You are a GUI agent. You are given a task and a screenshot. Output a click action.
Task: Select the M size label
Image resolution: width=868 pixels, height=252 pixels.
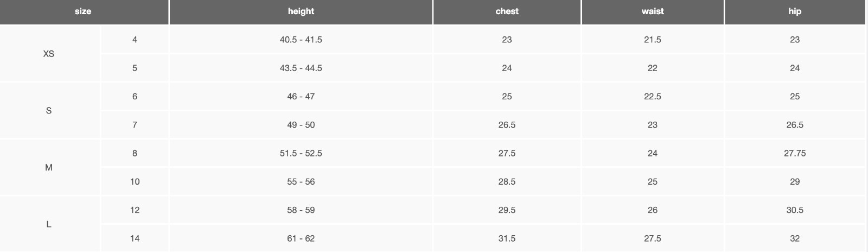[49, 167]
